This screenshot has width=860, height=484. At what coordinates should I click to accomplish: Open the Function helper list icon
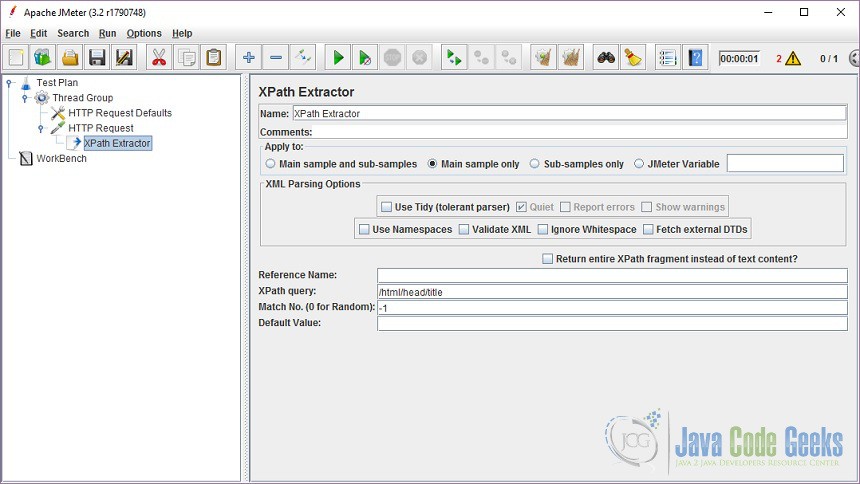[668, 58]
